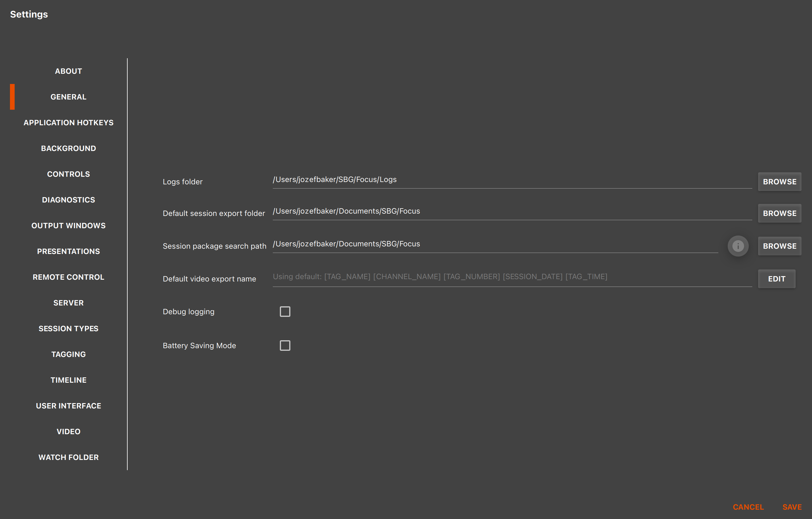This screenshot has width=812, height=519.
Task: Switch to the Controls section
Action: [68, 174]
